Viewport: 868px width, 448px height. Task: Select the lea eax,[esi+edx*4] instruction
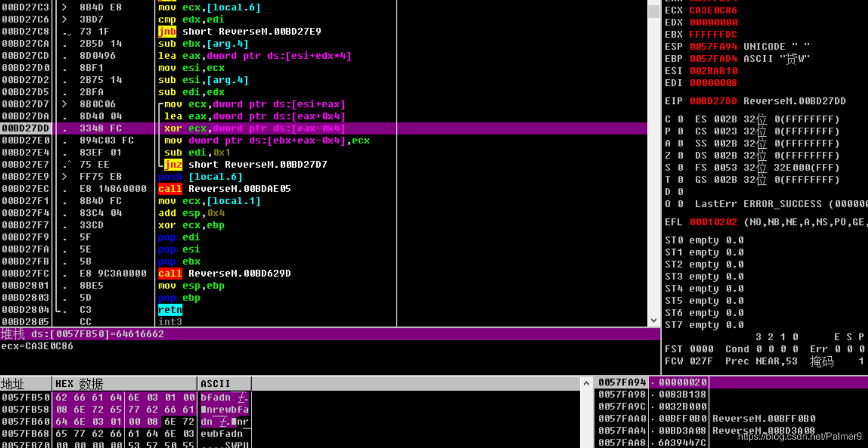(255, 56)
